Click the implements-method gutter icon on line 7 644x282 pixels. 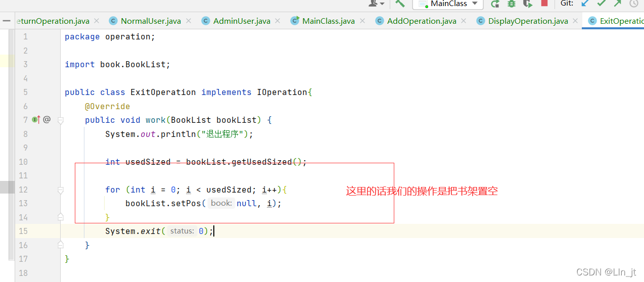(x=35, y=120)
